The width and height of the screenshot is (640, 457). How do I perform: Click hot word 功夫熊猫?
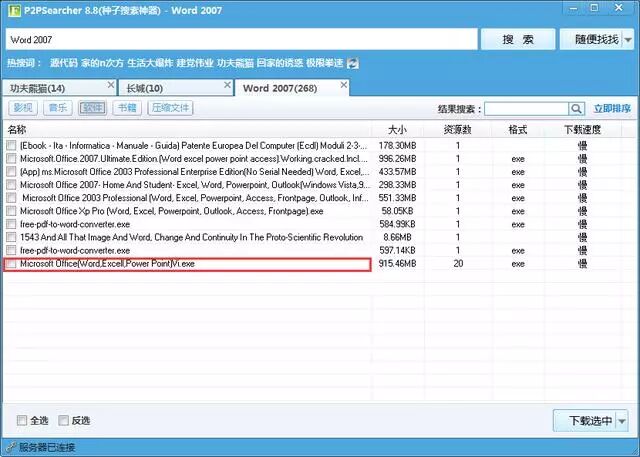tap(235, 63)
